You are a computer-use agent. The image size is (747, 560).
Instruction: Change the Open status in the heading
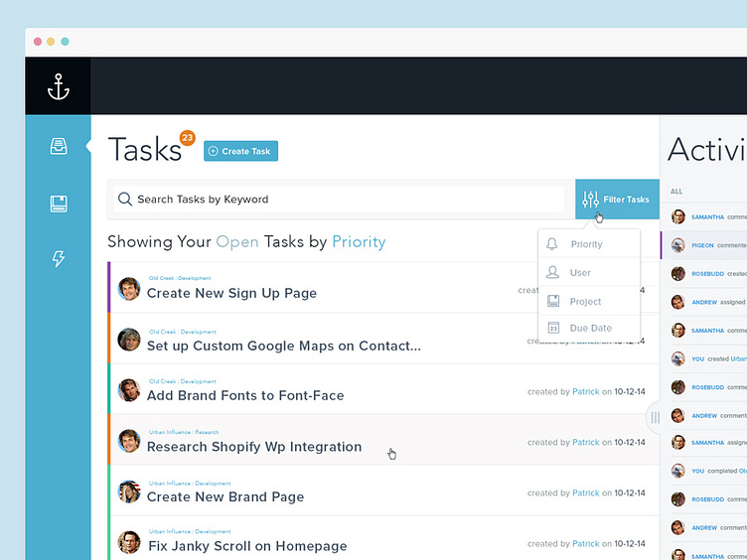coord(237,242)
